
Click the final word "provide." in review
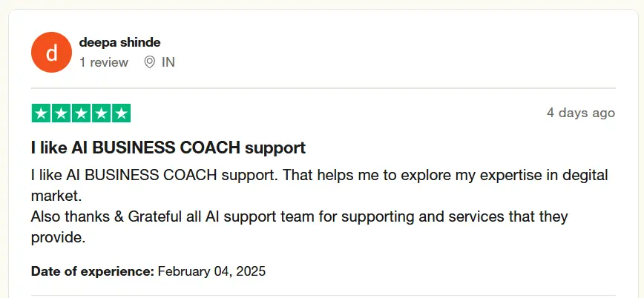click(59, 238)
